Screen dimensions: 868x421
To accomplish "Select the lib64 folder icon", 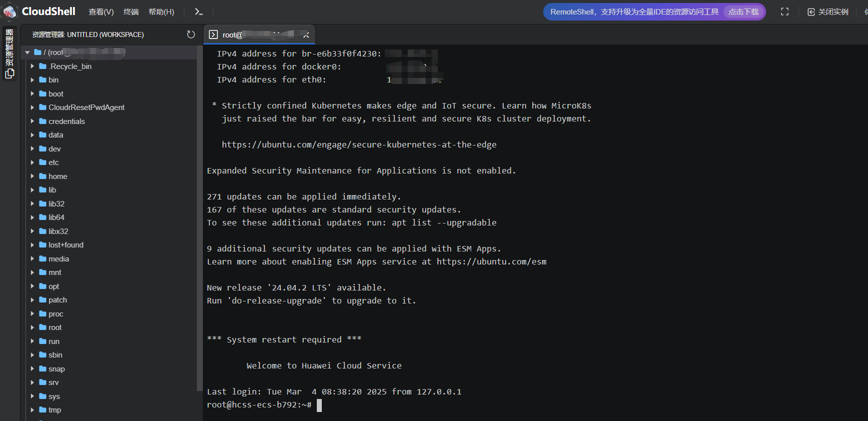I will point(42,217).
